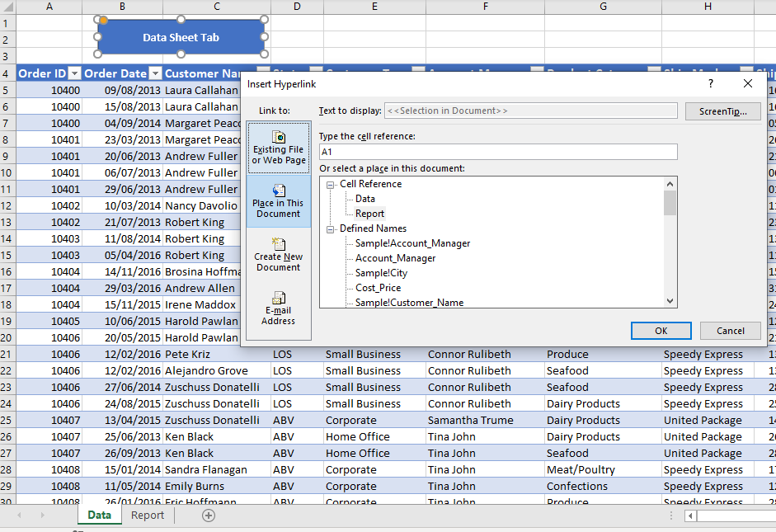Select Existing File or Web Page option
The height and width of the screenshot is (532, 776).
coord(279,148)
